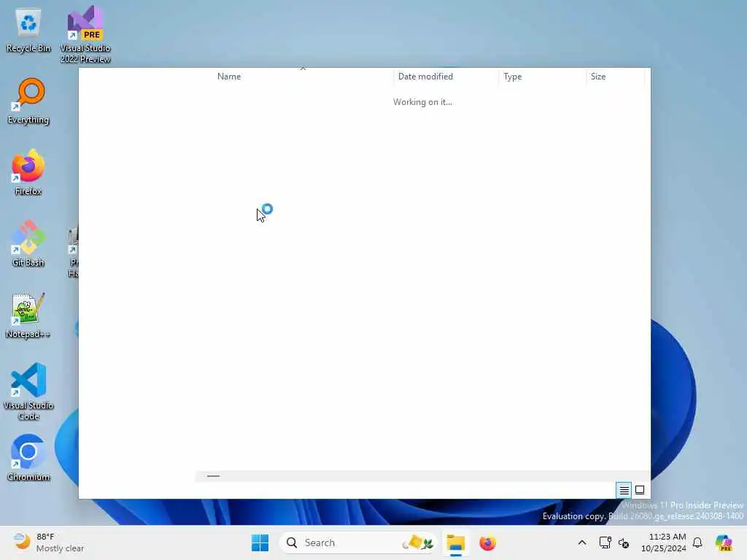Image resolution: width=747 pixels, height=560 pixels.
Task: Launch Visual Studio 2022 Preview shortcut
Action: (x=85, y=34)
